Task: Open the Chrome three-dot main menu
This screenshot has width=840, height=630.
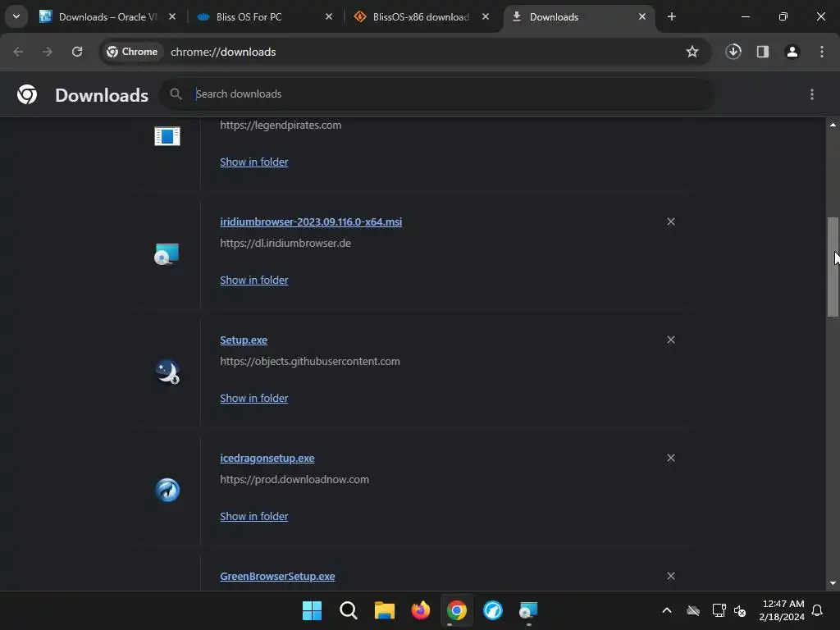Action: pos(822,52)
